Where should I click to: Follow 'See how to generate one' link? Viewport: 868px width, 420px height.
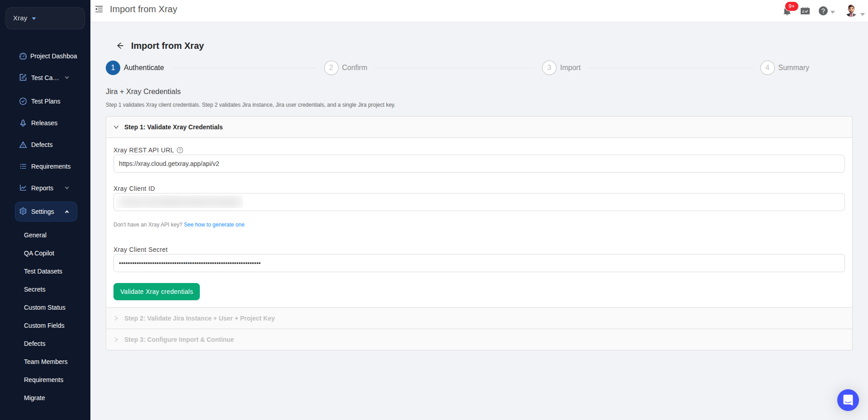[x=214, y=225]
